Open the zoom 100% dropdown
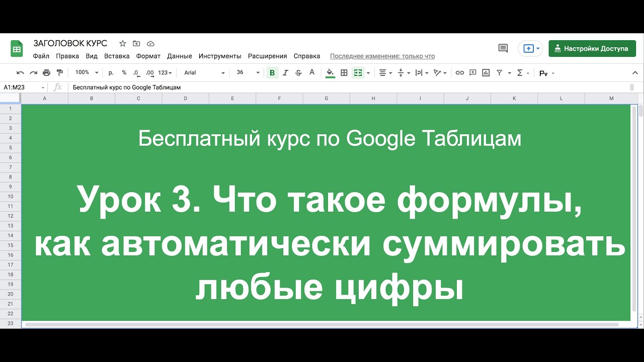The image size is (644, 362). tap(87, 73)
